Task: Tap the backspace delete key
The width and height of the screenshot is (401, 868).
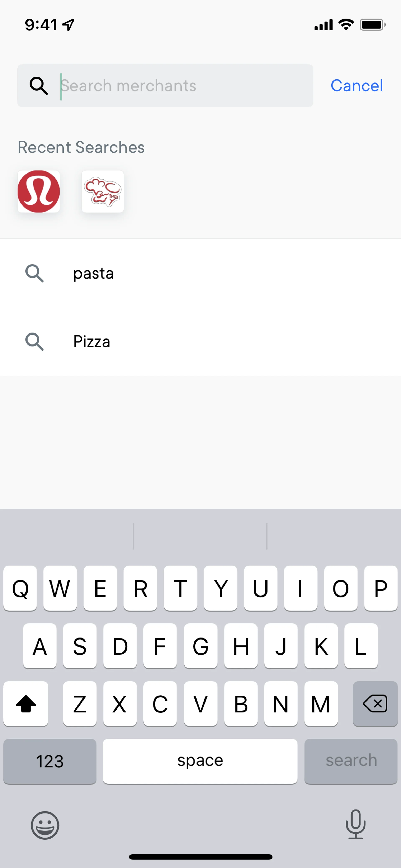Action: pyautogui.click(x=375, y=704)
